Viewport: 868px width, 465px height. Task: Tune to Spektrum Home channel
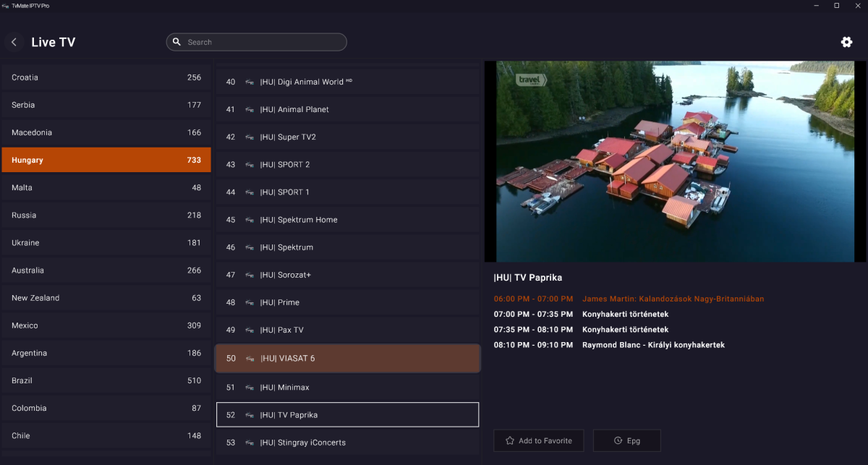(347, 220)
